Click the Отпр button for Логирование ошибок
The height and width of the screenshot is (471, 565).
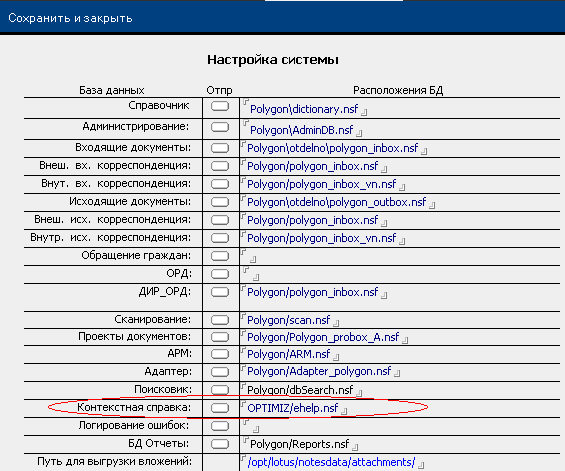point(220,426)
